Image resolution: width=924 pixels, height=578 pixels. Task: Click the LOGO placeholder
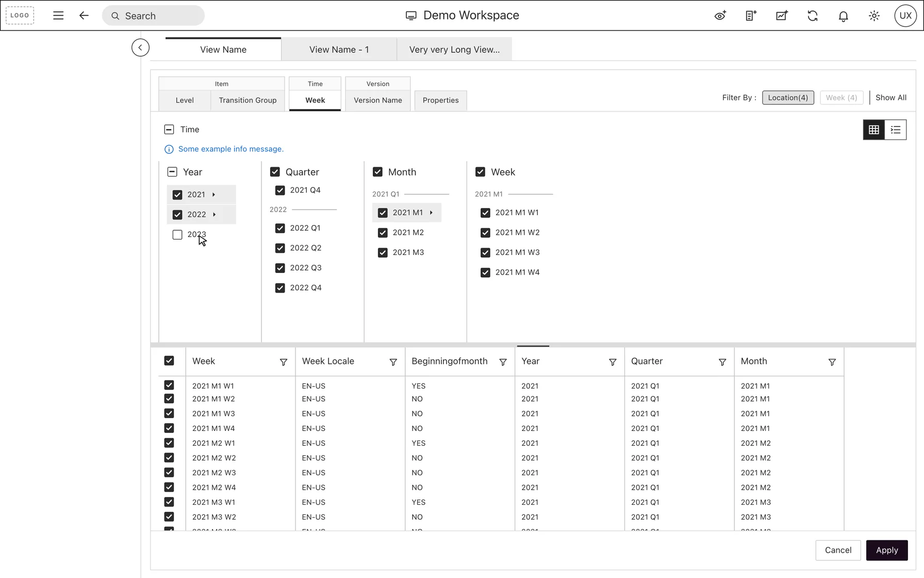pyautogui.click(x=20, y=15)
